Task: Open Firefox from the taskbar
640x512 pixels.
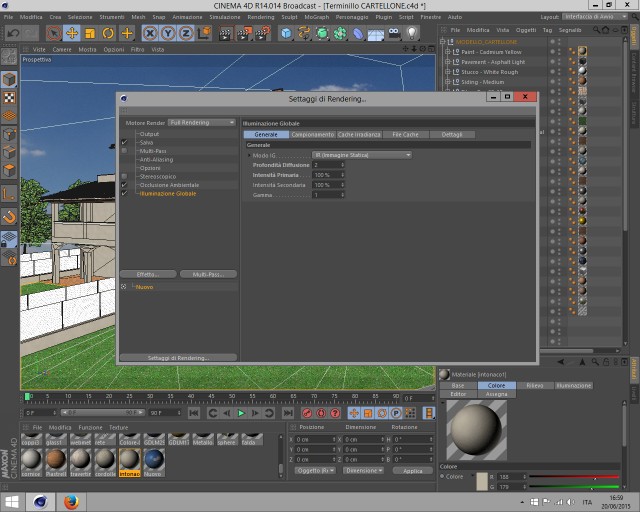Action: (71, 502)
